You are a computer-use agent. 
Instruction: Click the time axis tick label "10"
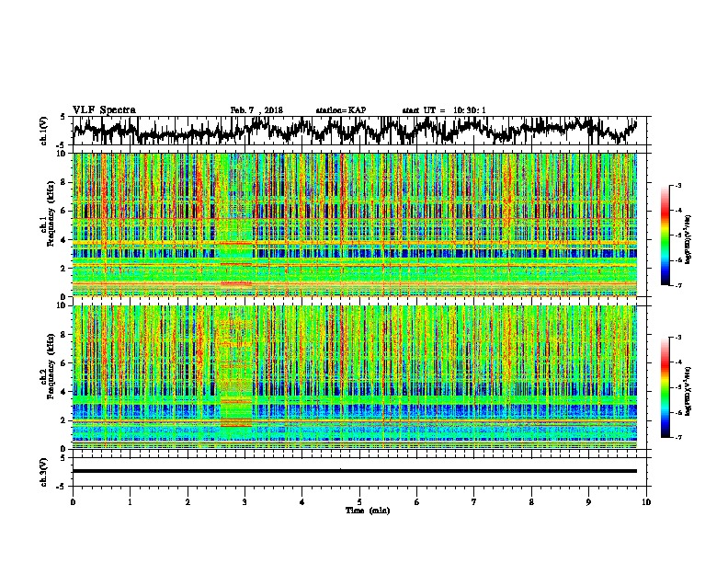[646, 502]
